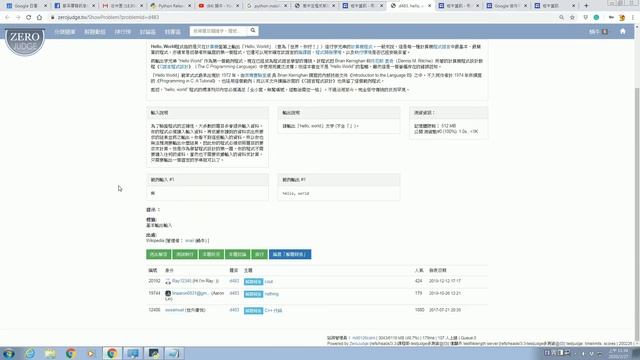The width and height of the screenshot is (640, 360).
Task: Click the blue tag beside cout
Action: (253, 282)
